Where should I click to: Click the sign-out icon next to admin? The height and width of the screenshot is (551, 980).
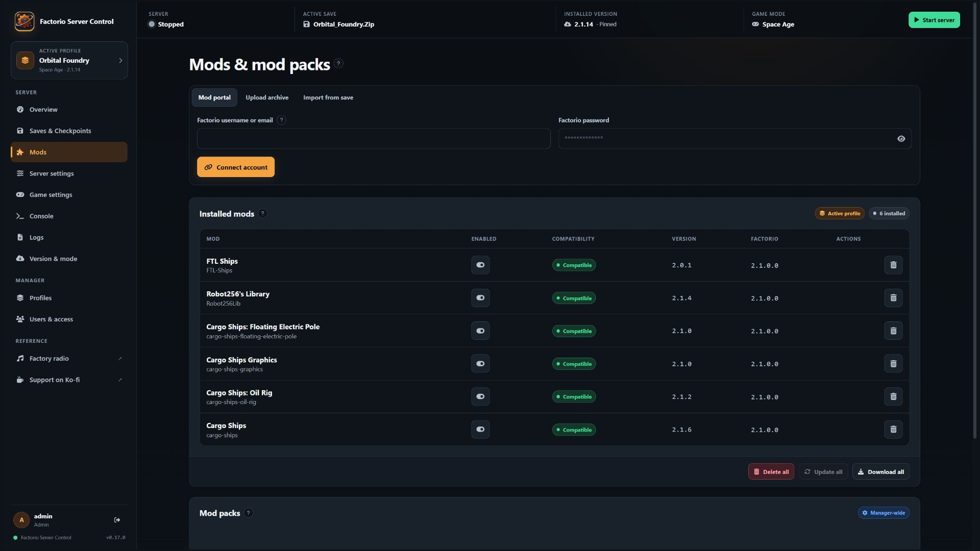tap(117, 520)
